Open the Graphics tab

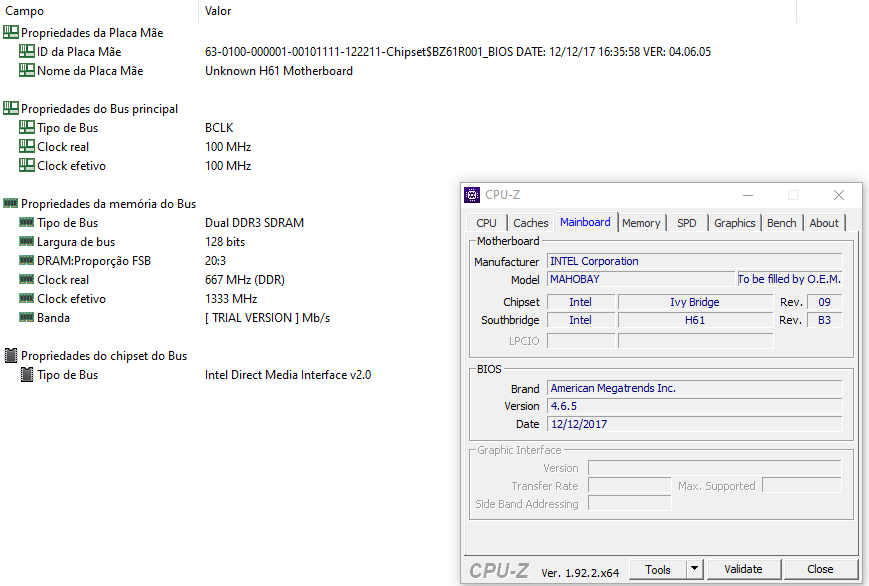[x=734, y=223]
